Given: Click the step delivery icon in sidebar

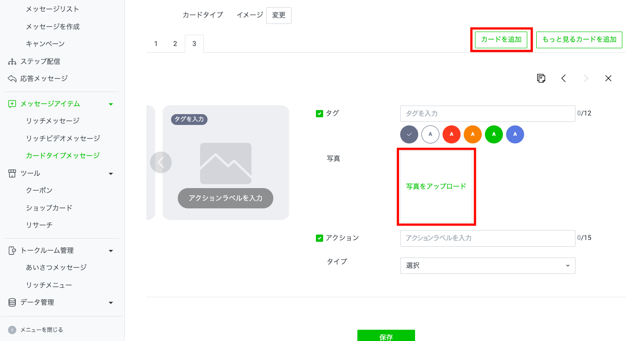Looking at the screenshot, I should pyautogui.click(x=12, y=61).
